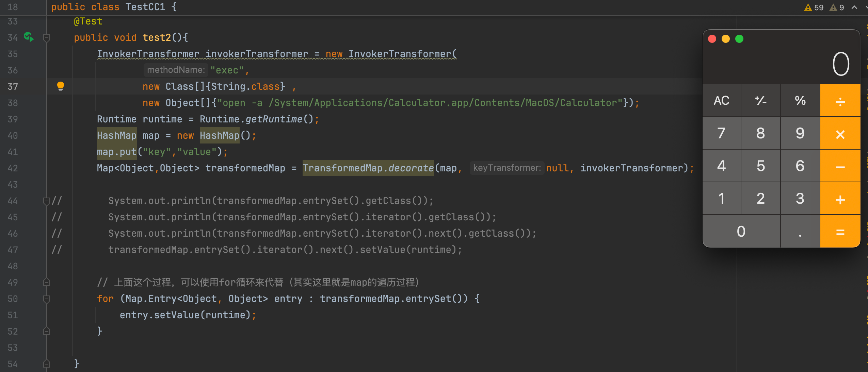Viewport: 868px width, 372px height.
Task: Click the methodName parameter hint
Action: click(x=176, y=70)
